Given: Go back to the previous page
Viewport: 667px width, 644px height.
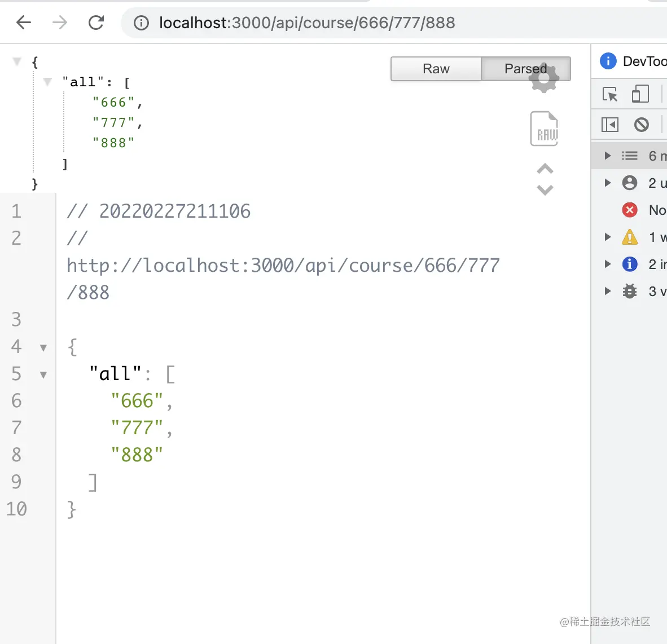Looking at the screenshot, I should pos(23,23).
